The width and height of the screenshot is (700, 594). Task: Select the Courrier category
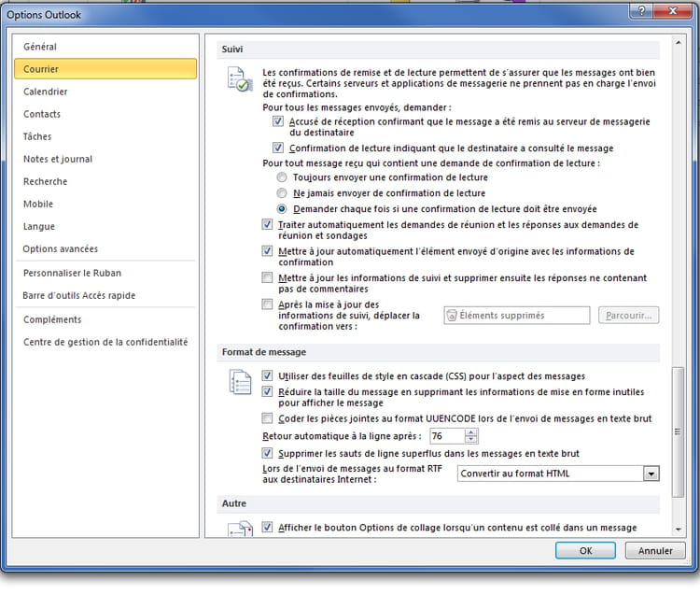click(x=105, y=69)
